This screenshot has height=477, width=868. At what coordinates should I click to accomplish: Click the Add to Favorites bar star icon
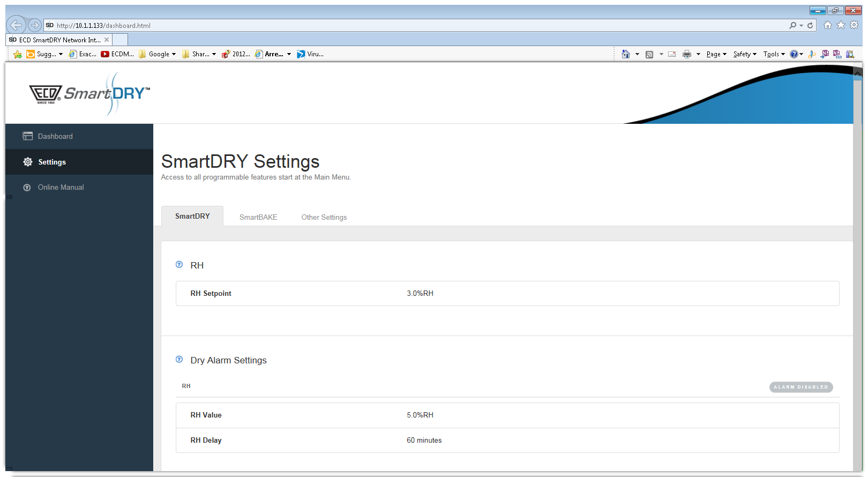pos(18,54)
